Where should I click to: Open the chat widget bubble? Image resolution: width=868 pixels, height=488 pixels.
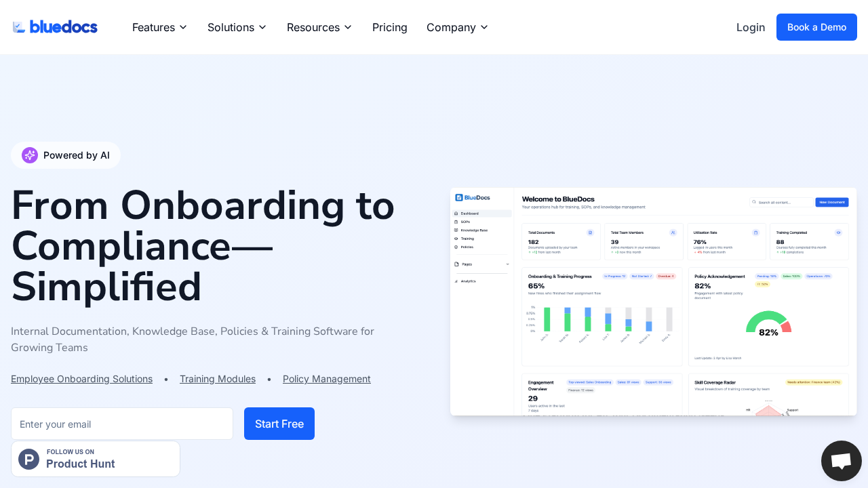tap(841, 460)
